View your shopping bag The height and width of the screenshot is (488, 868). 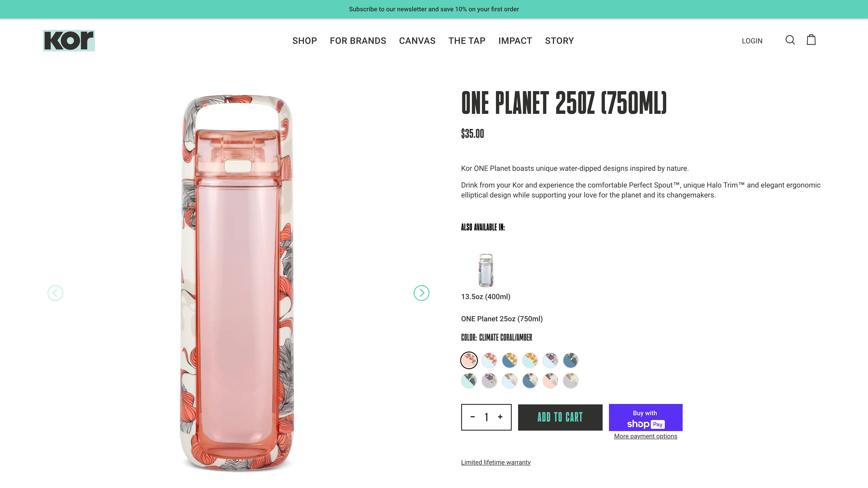tap(811, 40)
